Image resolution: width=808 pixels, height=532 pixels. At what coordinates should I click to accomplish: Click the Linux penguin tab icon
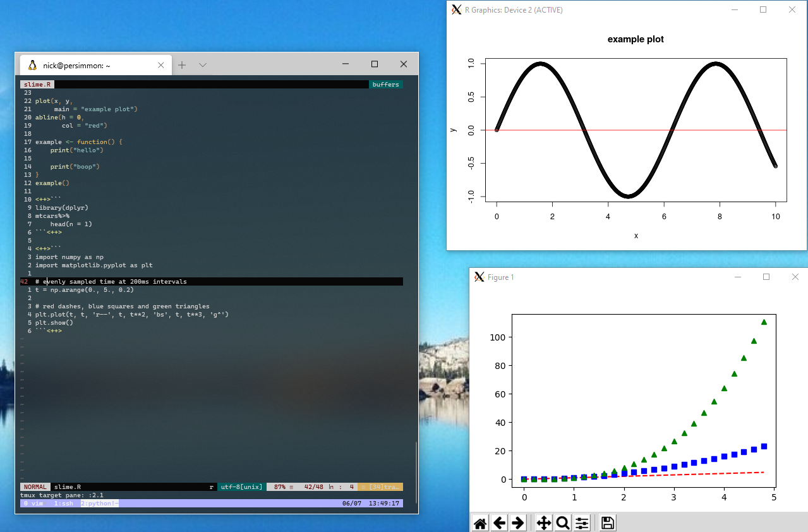tap(33, 65)
